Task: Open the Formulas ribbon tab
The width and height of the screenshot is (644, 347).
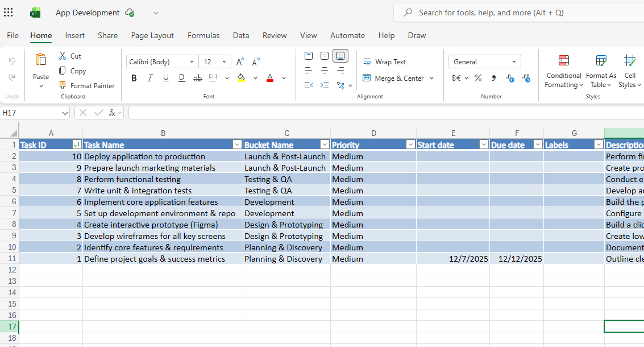Action: coord(203,35)
